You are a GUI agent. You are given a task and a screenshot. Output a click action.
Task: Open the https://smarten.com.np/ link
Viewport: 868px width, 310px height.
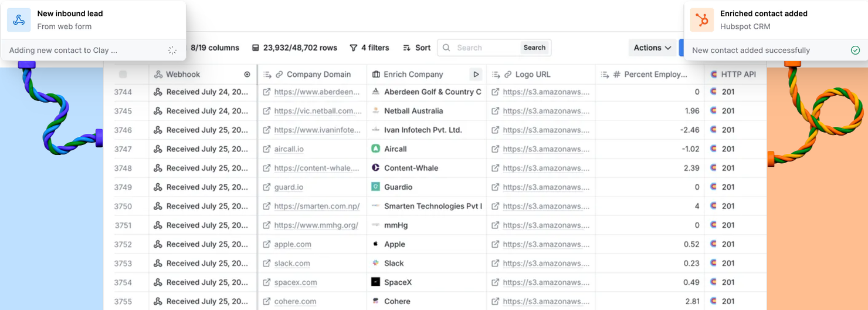pos(317,206)
